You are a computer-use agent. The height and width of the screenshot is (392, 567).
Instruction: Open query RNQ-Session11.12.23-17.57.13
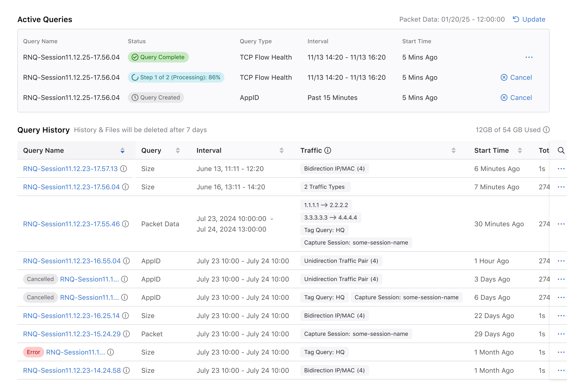click(70, 169)
